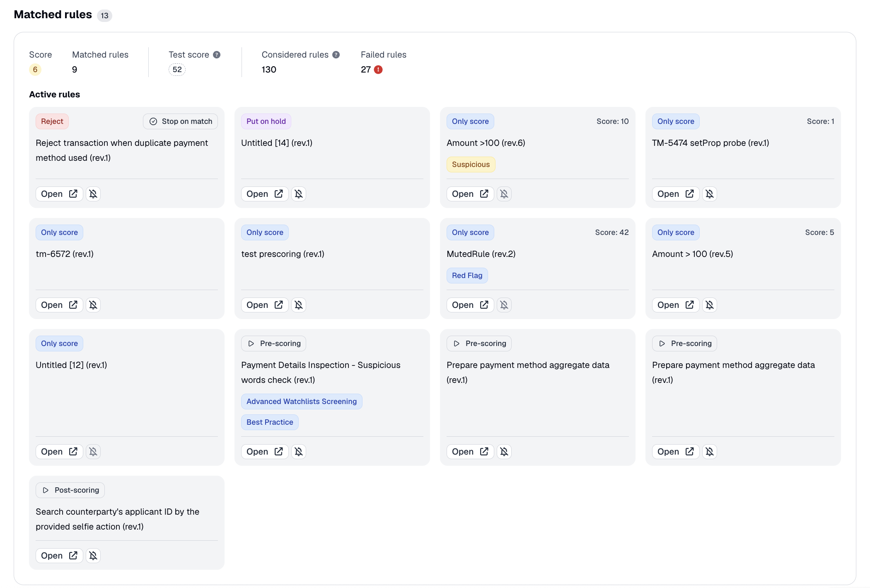
Task: Toggle mute bell on Untitled [12] card
Action: (93, 452)
